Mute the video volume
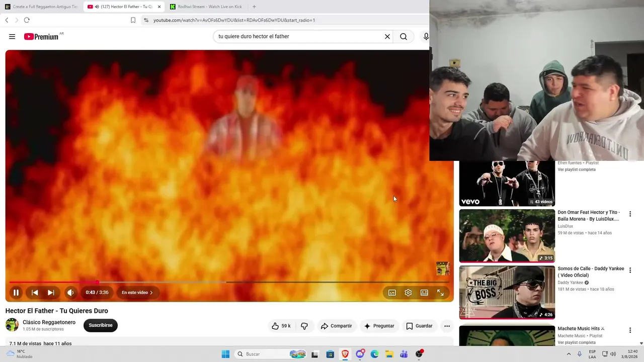644x362 pixels. coord(70,293)
